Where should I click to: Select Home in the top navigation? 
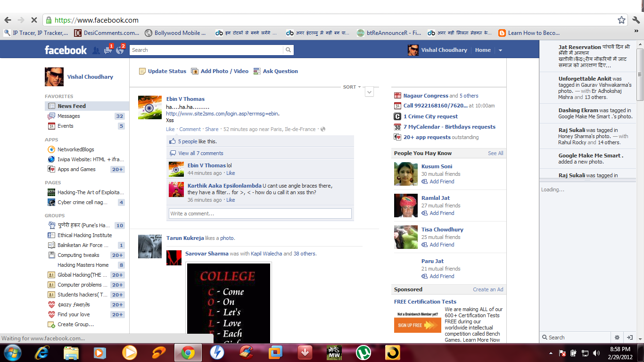click(x=483, y=49)
